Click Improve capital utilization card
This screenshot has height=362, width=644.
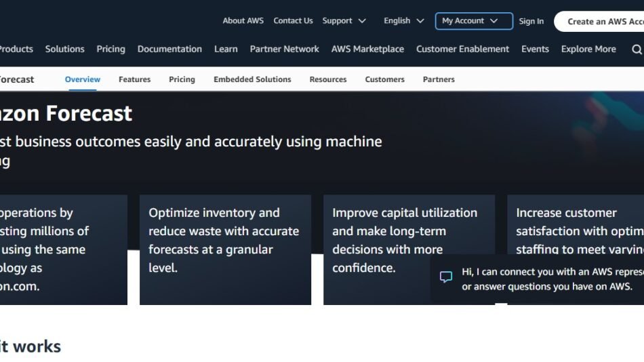(409, 250)
